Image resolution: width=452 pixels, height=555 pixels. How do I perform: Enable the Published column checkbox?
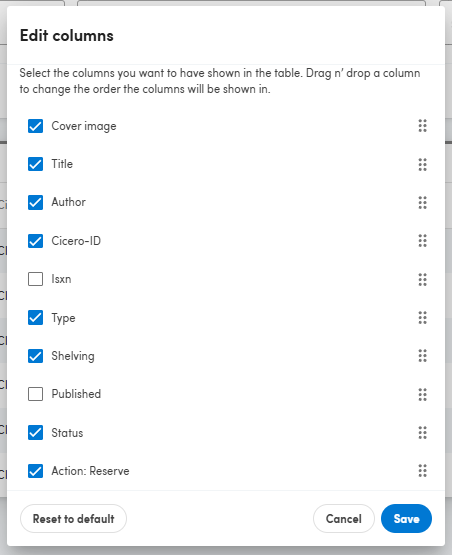pyautogui.click(x=35, y=394)
